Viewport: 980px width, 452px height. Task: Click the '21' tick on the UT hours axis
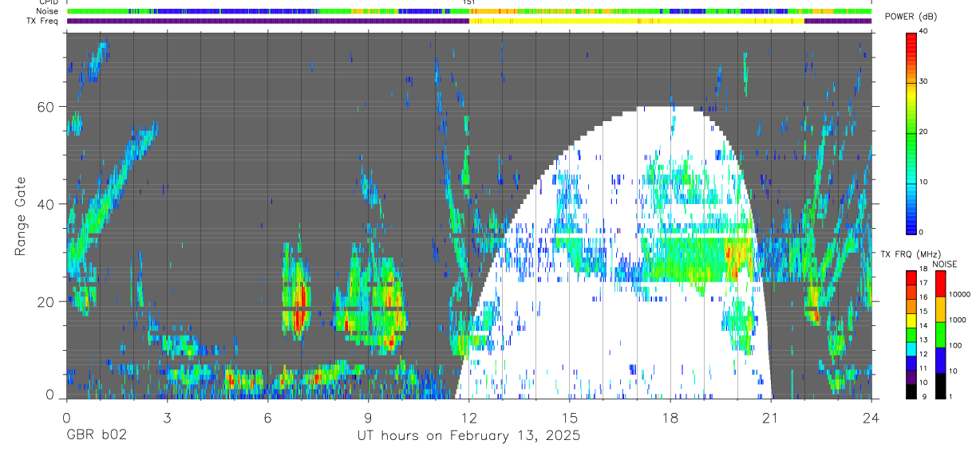771,418
